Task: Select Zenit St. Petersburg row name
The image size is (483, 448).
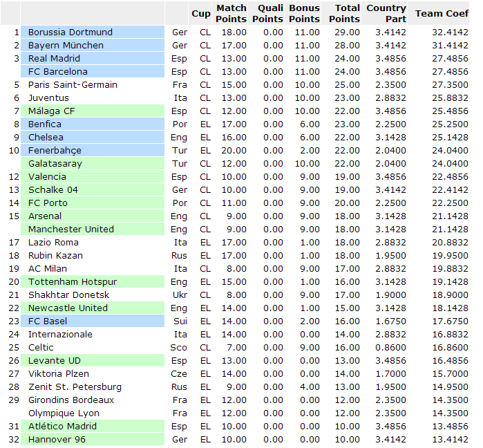Action: point(75,387)
